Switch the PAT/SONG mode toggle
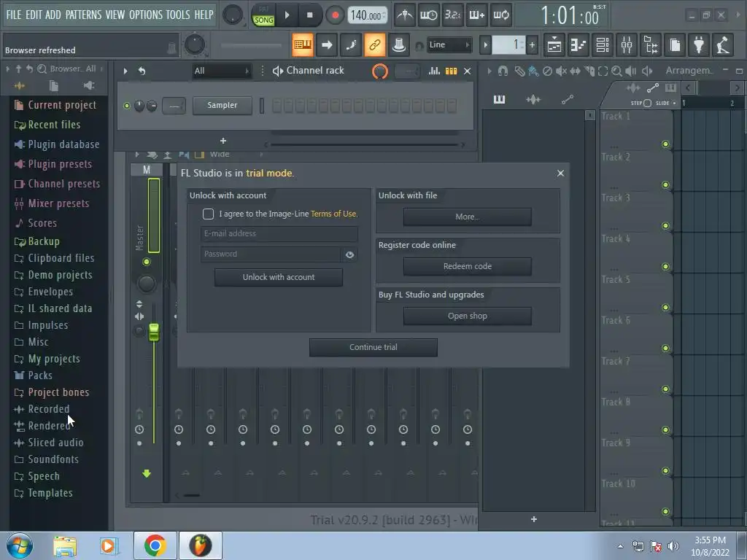747x560 pixels. click(263, 15)
